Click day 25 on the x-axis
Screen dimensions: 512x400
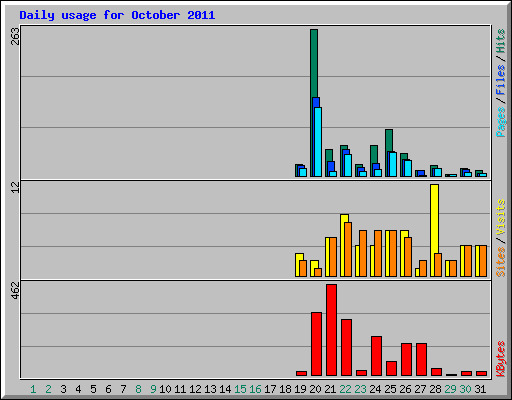[390, 389]
